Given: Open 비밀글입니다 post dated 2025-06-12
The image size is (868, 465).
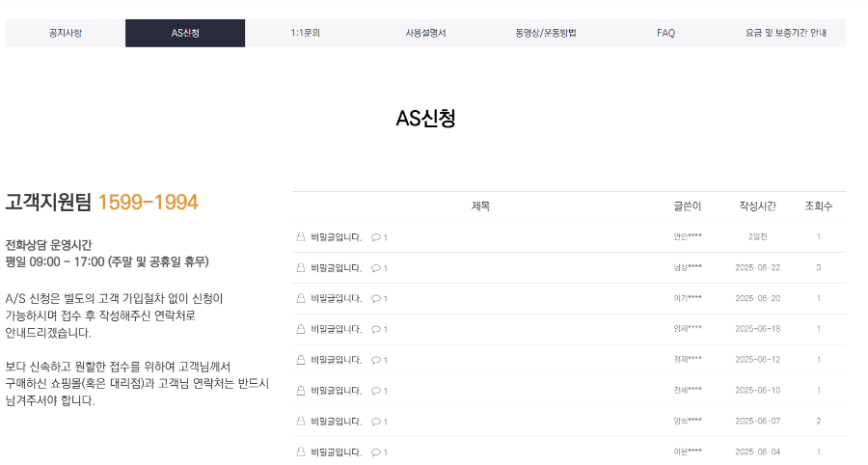Looking at the screenshot, I should 336,360.
